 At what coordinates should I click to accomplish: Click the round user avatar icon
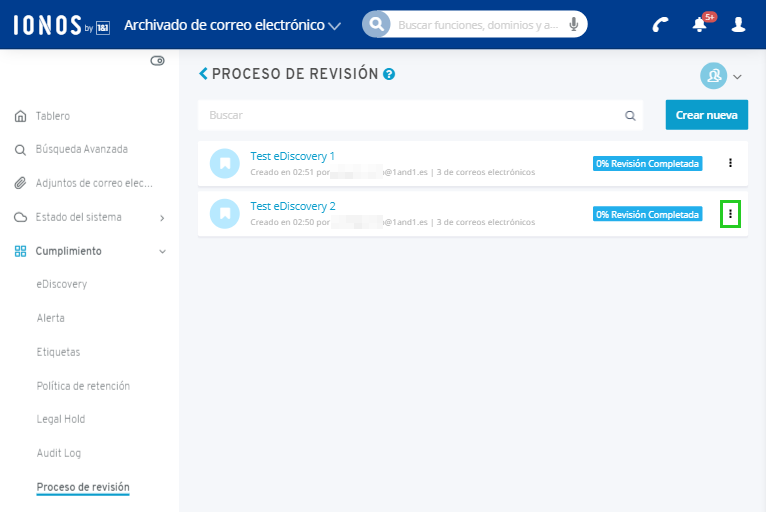click(x=713, y=76)
